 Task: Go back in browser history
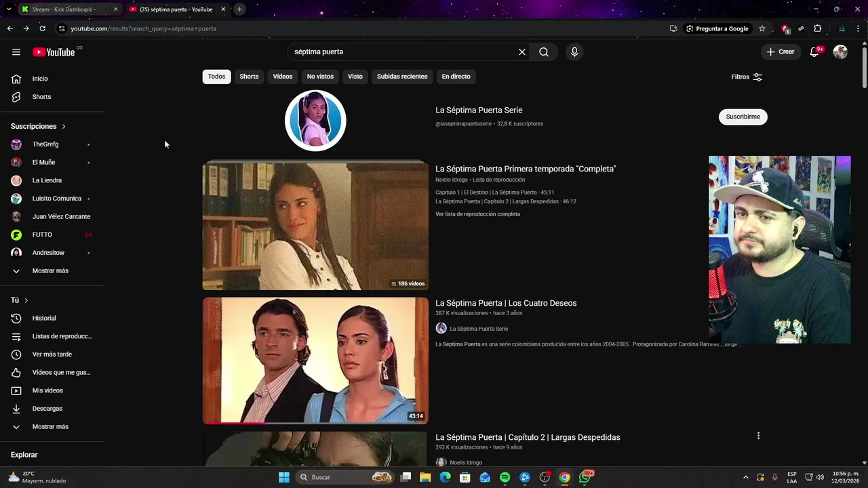point(9,28)
